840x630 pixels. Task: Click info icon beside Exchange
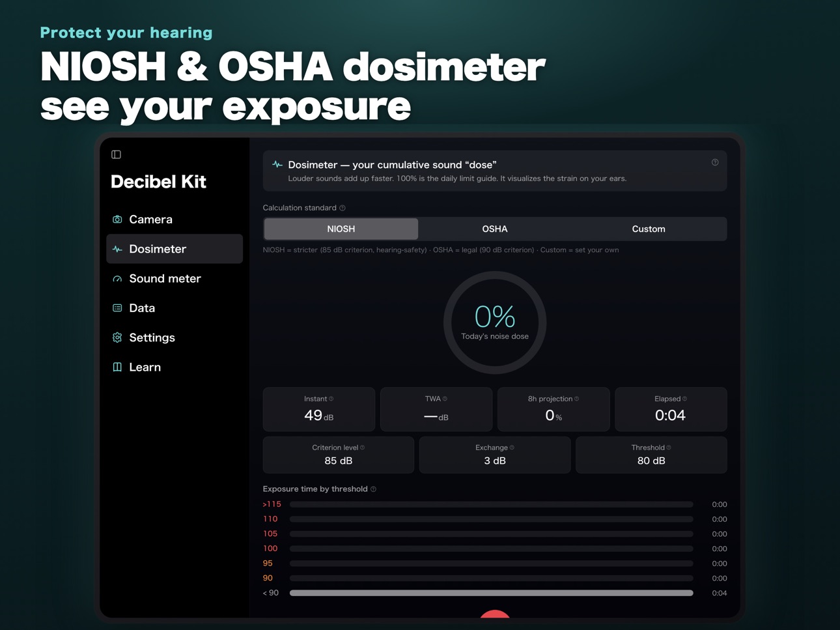(x=512, y=448)
